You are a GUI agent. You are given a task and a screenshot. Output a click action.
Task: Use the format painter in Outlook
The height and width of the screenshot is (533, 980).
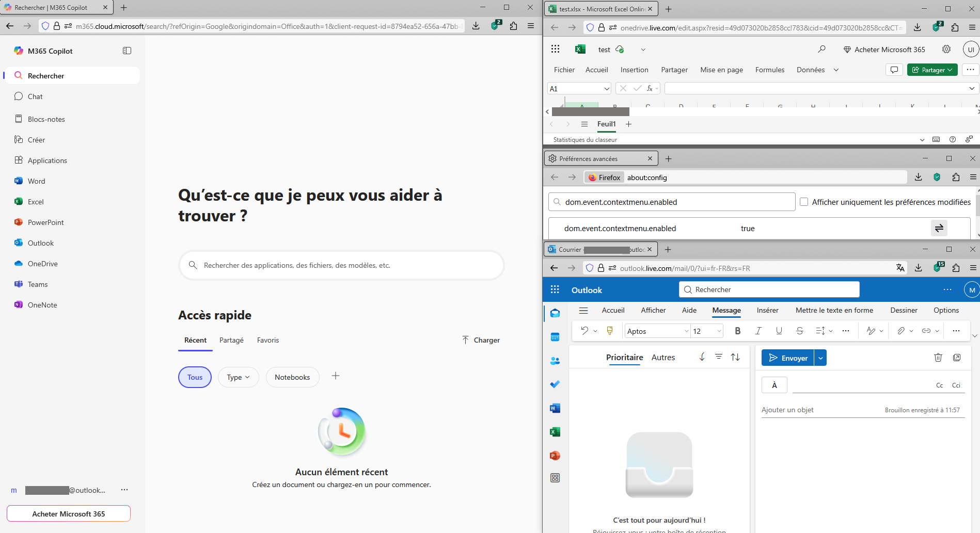tap(610, 331)
